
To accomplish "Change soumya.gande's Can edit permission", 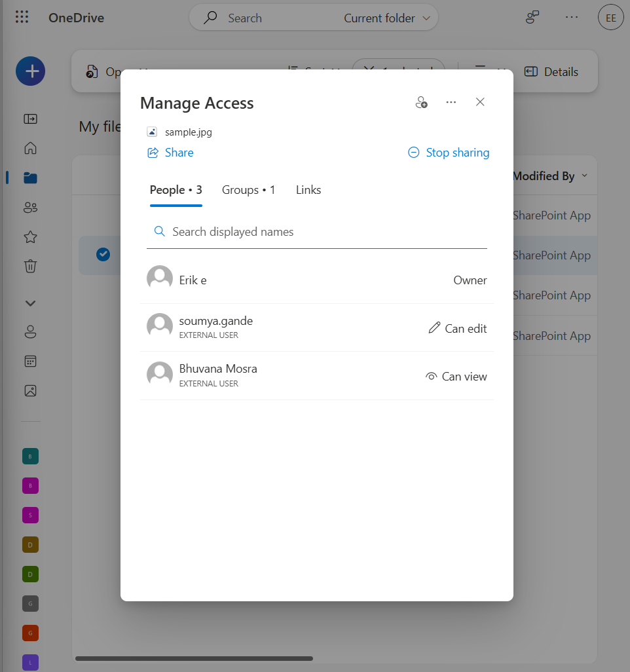I will click(456, 328).
